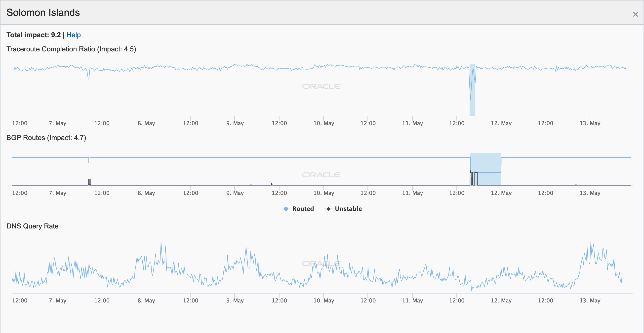Click Oracle watermark in BGP Routes chart
This screenshot has width=644, height=333.
tap(322, 175)
